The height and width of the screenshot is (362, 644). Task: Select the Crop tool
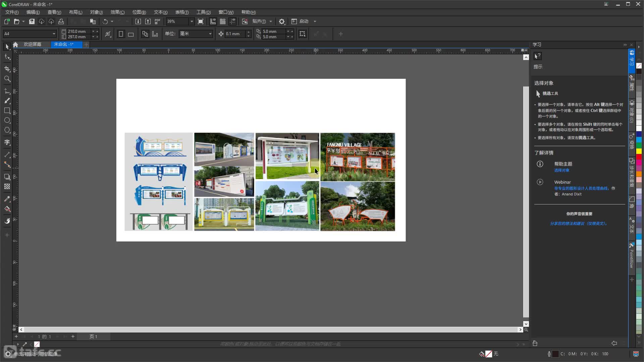click(7, 69)
